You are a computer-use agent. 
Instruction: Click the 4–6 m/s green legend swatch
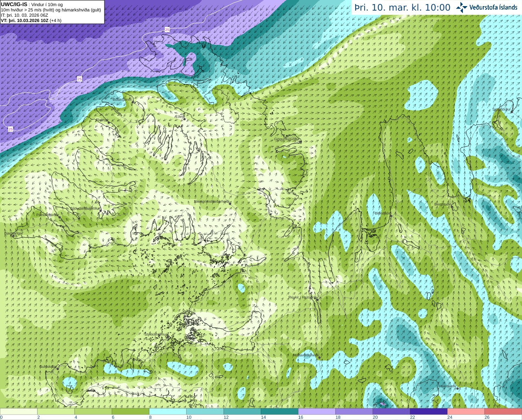[93, 411]
